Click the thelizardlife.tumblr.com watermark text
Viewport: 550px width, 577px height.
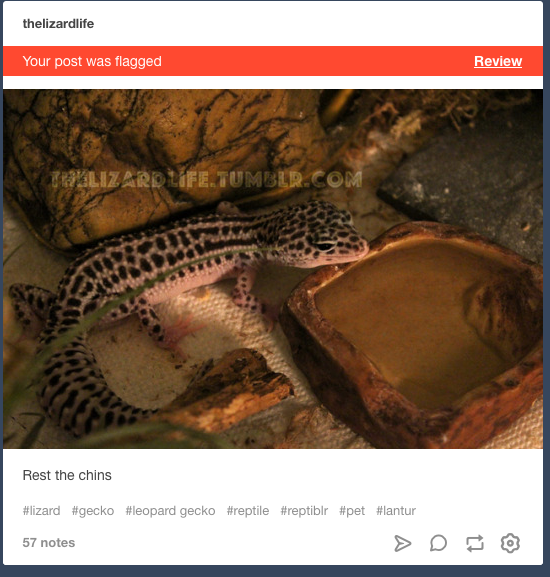206,180
